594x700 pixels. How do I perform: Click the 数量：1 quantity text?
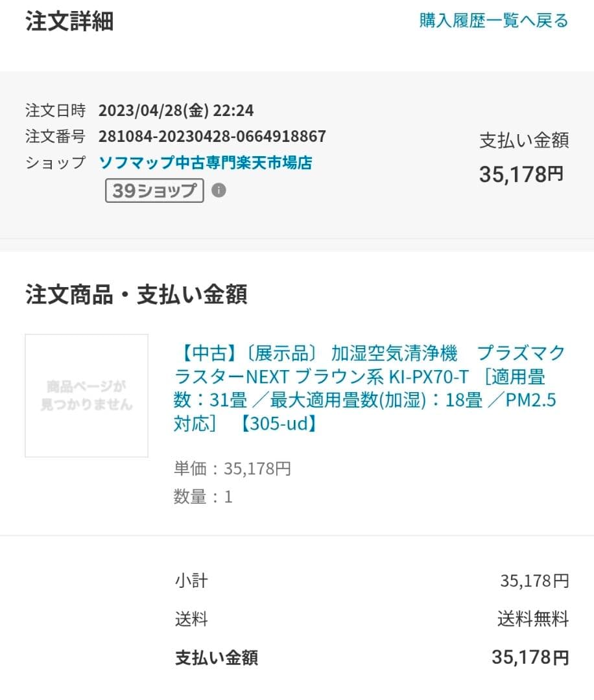tap(203, 497)
